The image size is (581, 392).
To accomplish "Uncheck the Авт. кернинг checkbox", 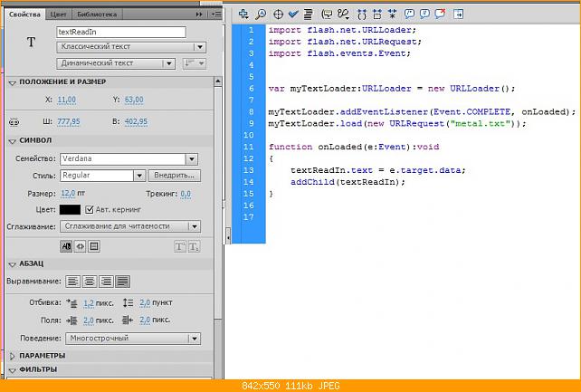I will point(89,210).
